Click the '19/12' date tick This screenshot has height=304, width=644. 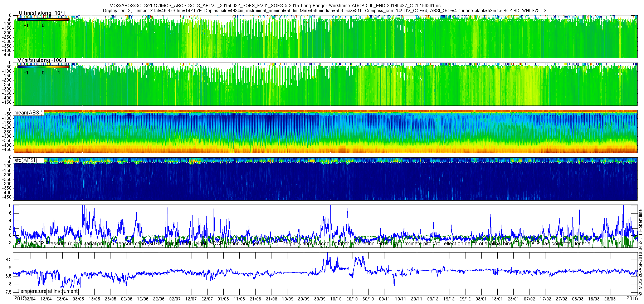coord(449,299)
